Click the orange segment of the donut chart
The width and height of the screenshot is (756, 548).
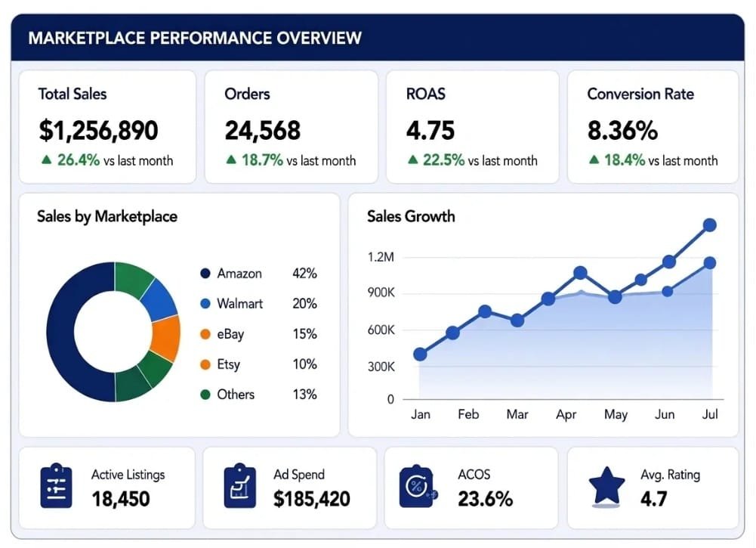(167, 339)
